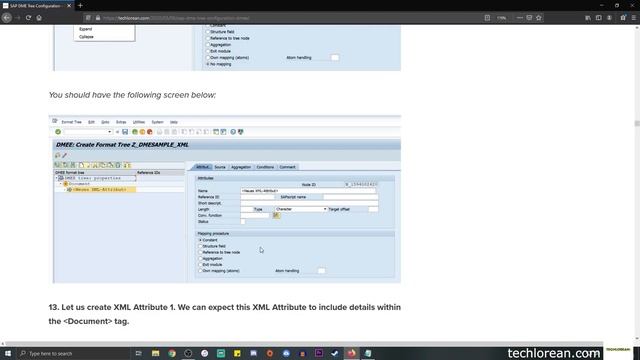Click the pencil display/change icon
Screen dimensions: 640x360
coord(64,156)
